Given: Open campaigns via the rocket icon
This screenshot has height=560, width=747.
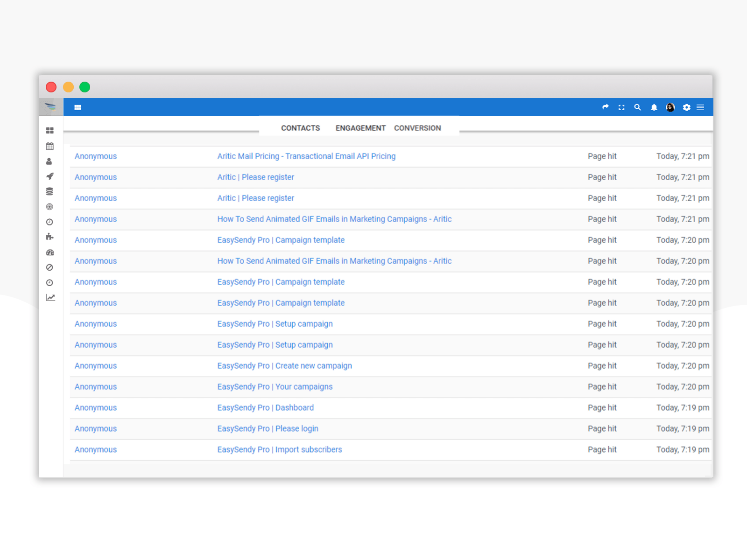Looking at the screenshot, I should click(x=50, y=176).
